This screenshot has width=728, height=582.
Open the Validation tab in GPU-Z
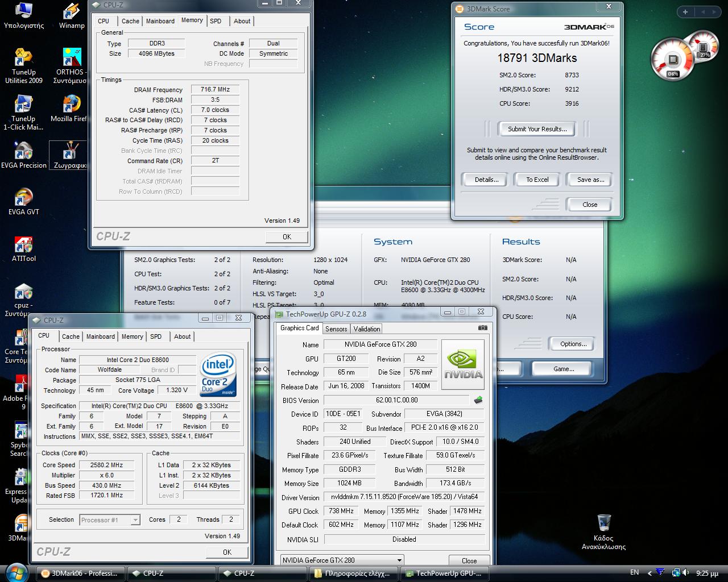point(367,329)
